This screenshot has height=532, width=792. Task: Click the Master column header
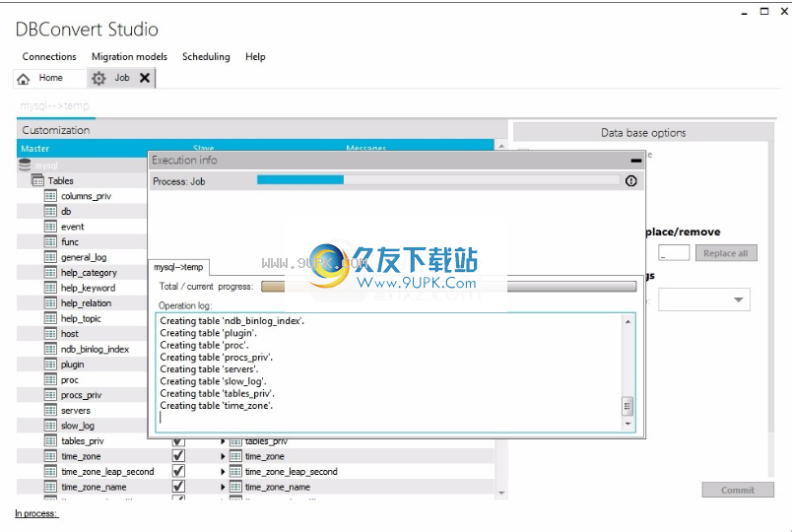coord(34,149)
